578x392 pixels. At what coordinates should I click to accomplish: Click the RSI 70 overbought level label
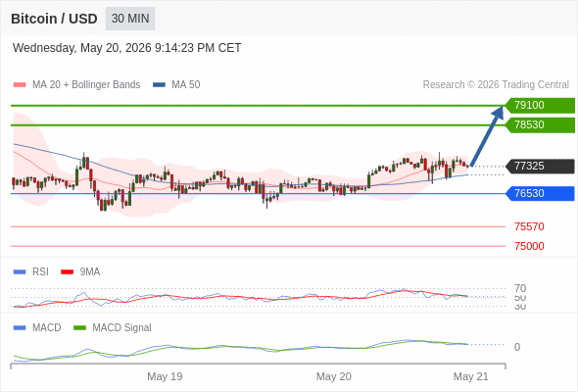[x=520, y=288]
